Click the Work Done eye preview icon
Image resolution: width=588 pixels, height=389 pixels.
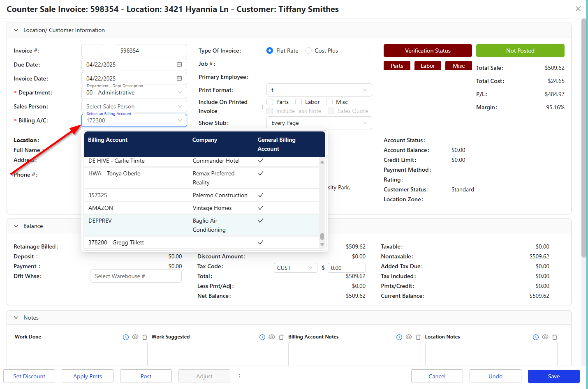(135, 337)
